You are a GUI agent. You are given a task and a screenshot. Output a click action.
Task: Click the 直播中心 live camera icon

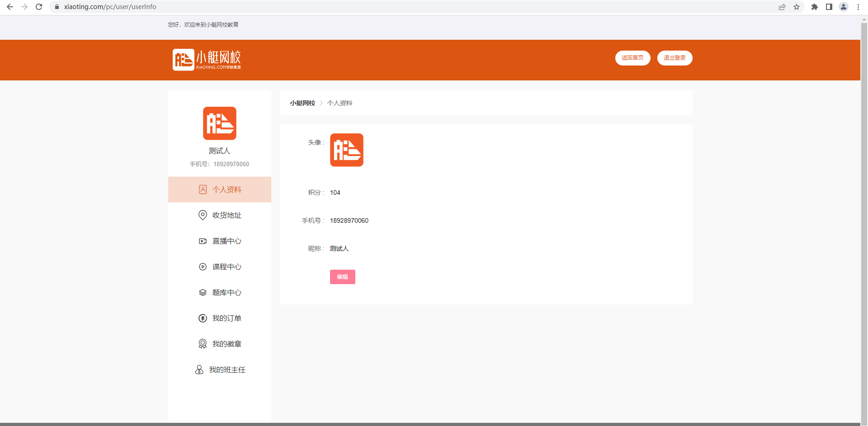click(203, 241)
